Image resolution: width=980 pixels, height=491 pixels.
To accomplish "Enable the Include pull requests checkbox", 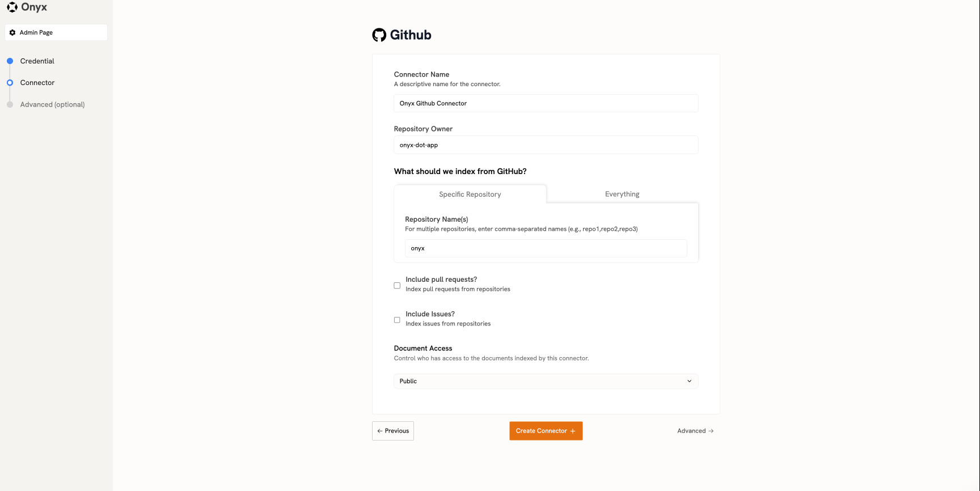I will (396, 285).
